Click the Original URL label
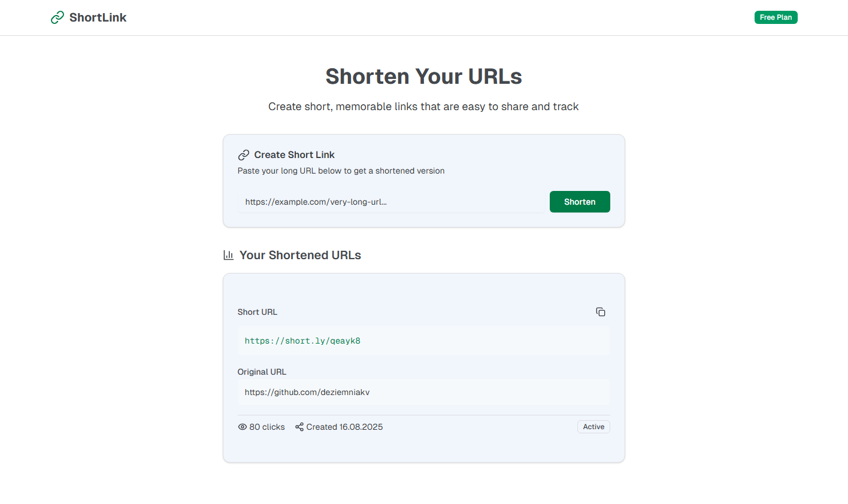The height and width of the screenshot is (504, 848). point(262,372)
